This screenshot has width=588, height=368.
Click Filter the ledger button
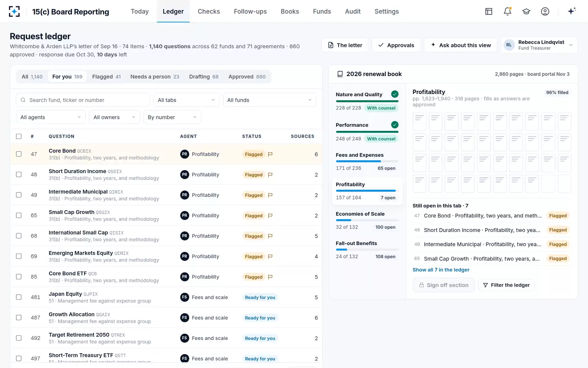click(506, 285)
